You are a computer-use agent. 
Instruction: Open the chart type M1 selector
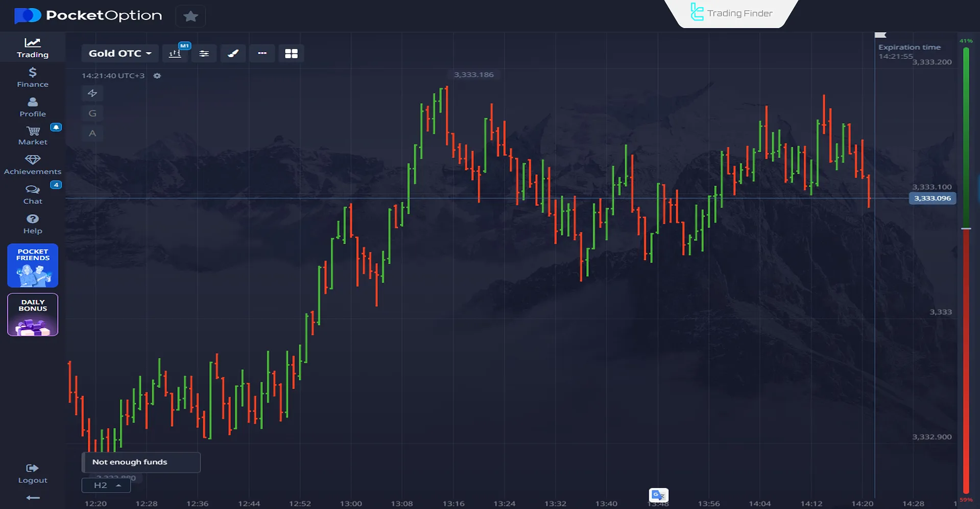(x=175, y=54)
